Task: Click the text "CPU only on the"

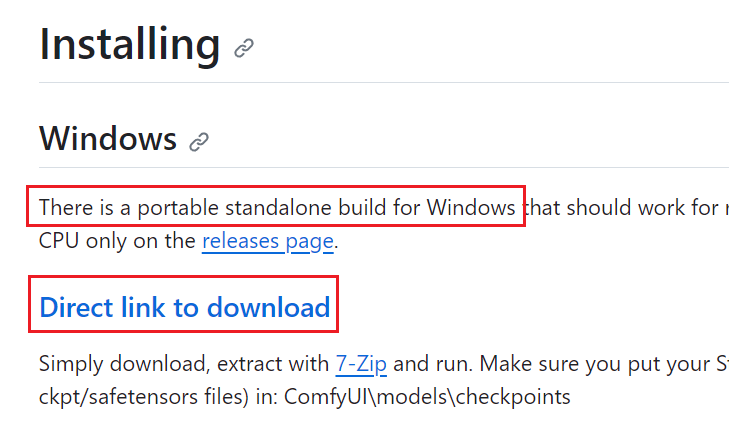Action: tap(117, 241)
